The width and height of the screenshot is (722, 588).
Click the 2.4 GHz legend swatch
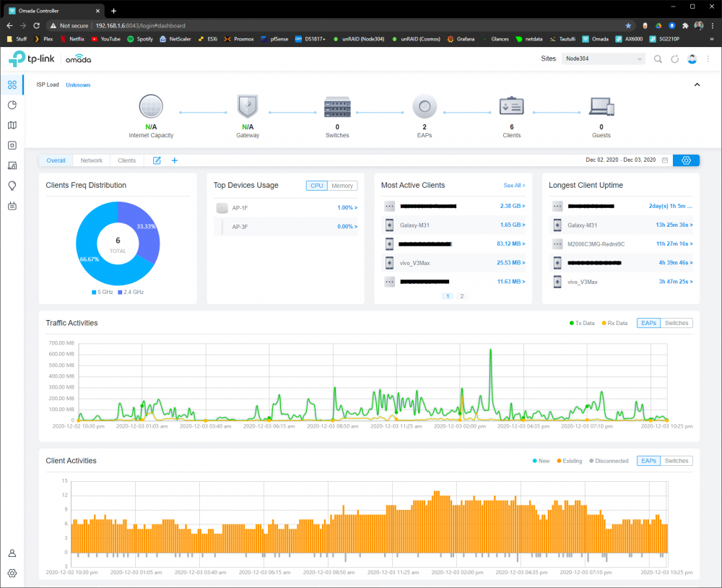(120, 292)
